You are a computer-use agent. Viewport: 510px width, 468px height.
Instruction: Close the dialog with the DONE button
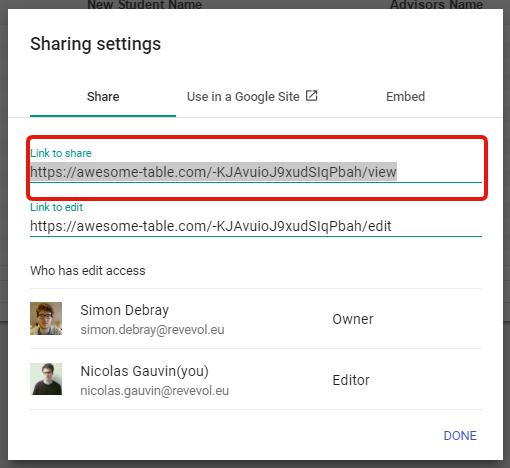460,436
